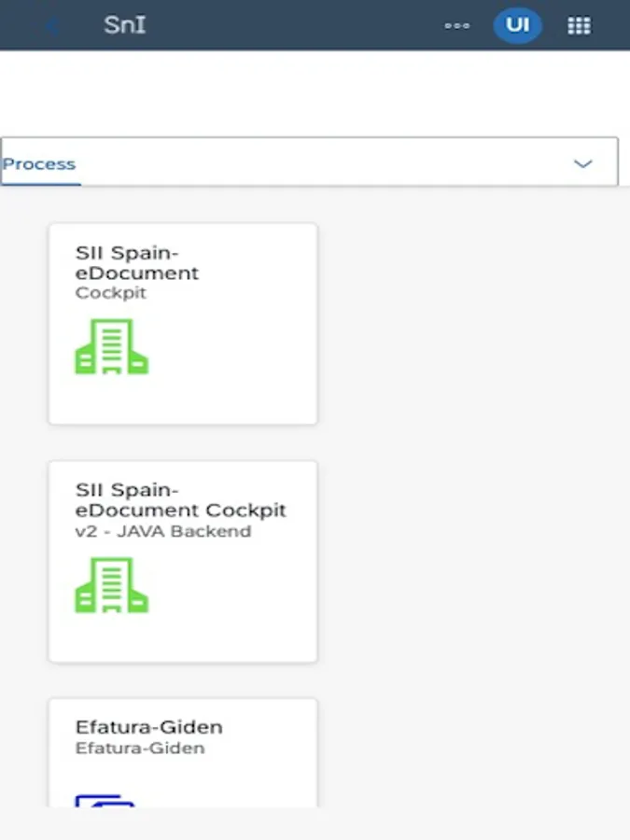
Task: Open the three-dot overflow menu
Action: click(x=456, y=25)
